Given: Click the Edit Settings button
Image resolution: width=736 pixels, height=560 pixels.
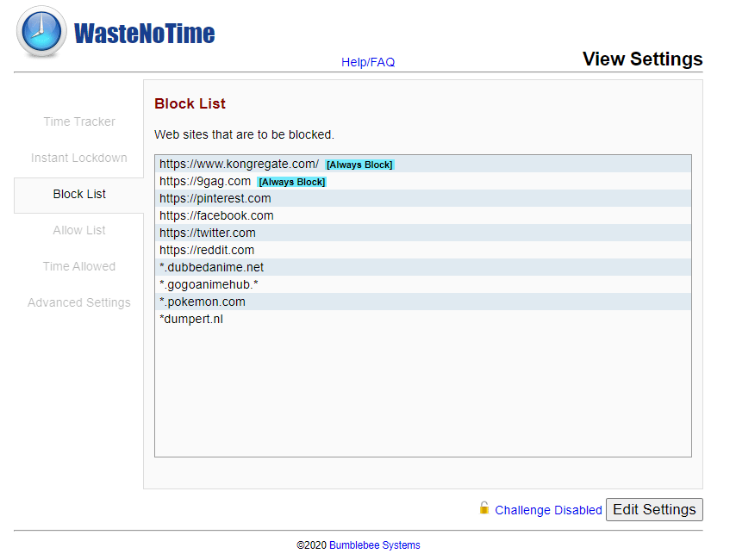Looking at the screenshot, I should pyautogui.click(x=654, y=509).
